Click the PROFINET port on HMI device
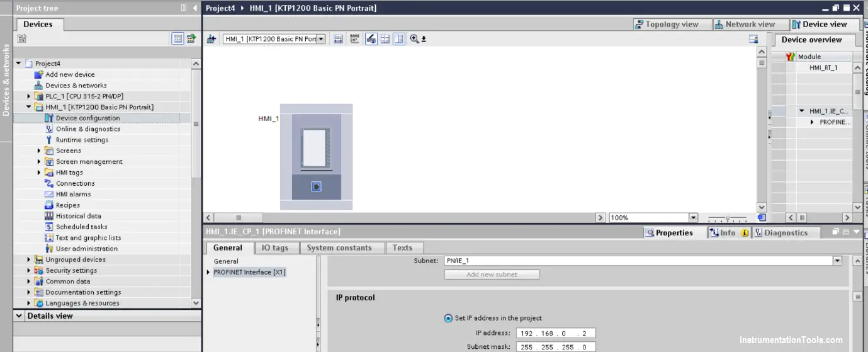The image size is (868, 352). 317,186
